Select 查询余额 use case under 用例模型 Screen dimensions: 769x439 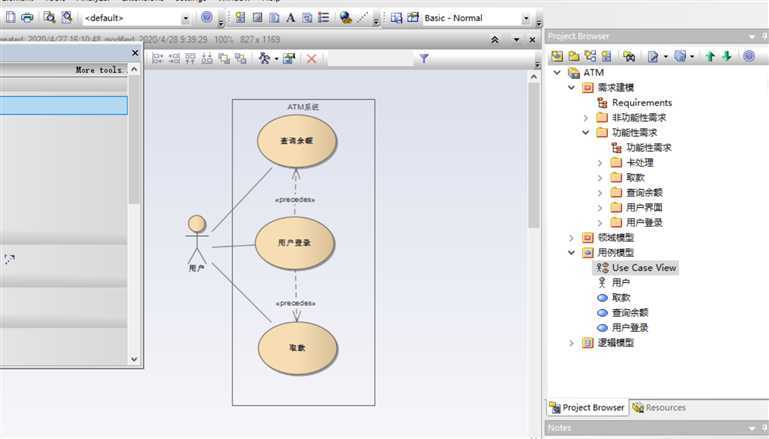[x=630, y=312]
